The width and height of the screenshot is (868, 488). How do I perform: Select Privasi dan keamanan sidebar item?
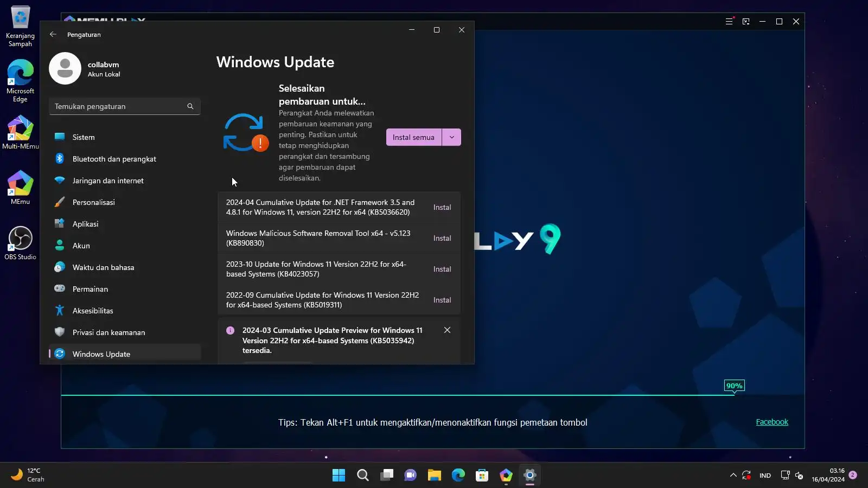pyautogui.click(x=125, y=332)
